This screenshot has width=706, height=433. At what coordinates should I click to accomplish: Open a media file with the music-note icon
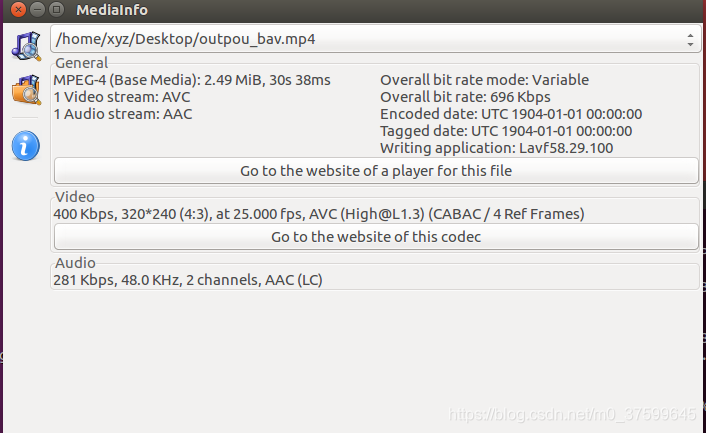pos(26,46)
